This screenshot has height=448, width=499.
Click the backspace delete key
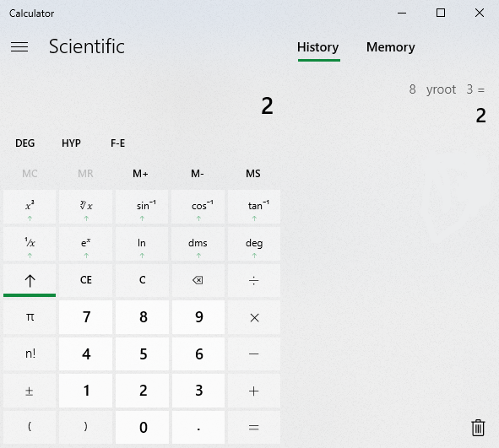pos(198,280)
